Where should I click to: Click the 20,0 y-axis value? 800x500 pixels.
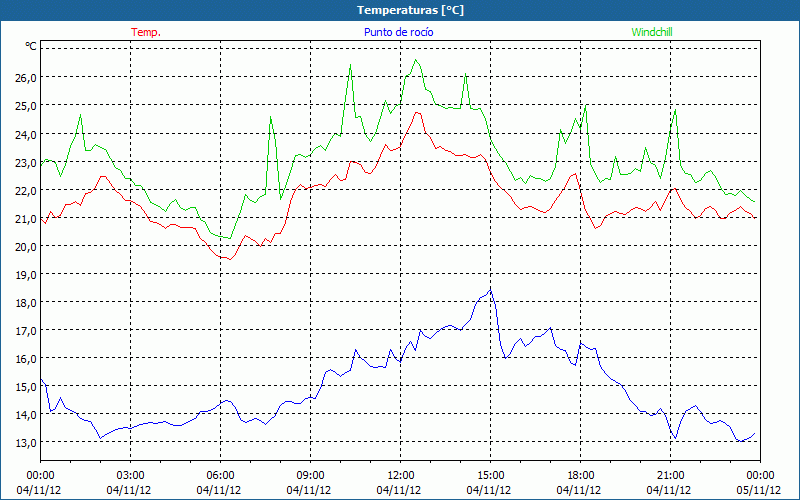click(25, 246)
